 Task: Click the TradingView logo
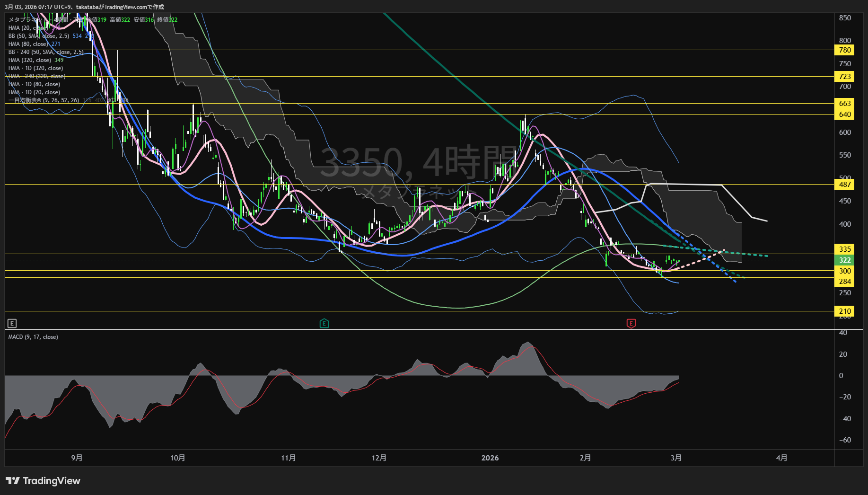point(43,481)
